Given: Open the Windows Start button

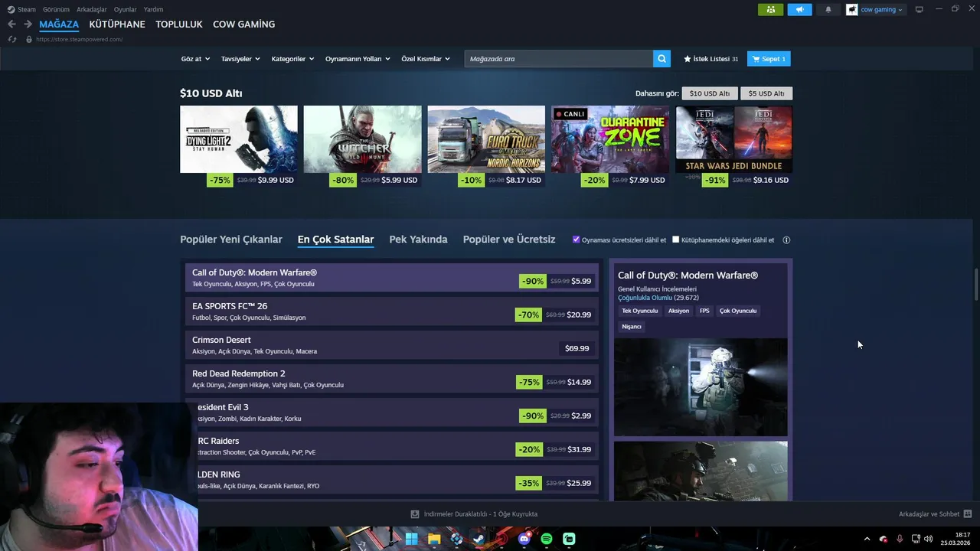Looking at the screenshot, I should pyautogui.click(x=411, y=539).
